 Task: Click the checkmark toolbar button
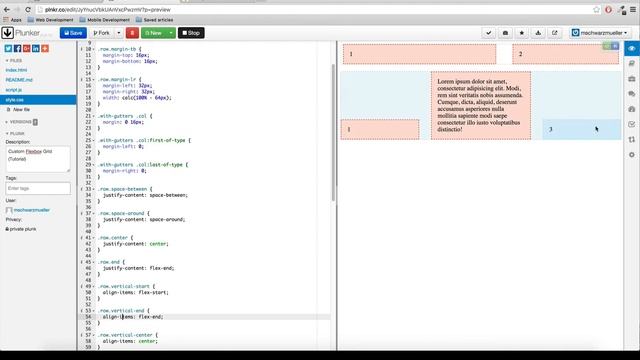coord(489,33)
